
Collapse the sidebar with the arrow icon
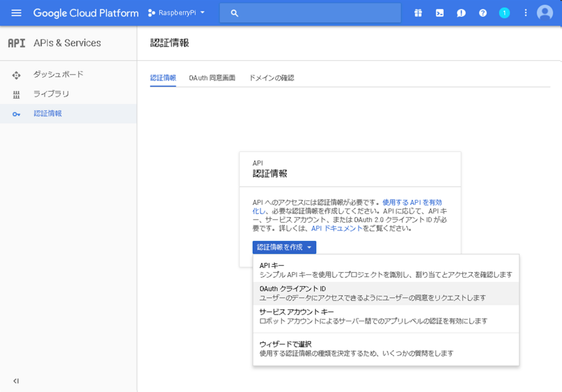click(16, 381)
